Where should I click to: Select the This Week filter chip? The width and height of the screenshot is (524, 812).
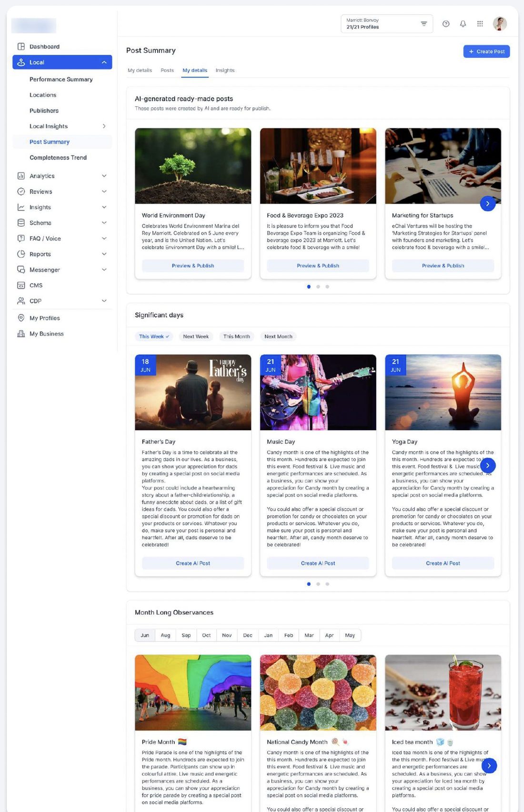154,336
